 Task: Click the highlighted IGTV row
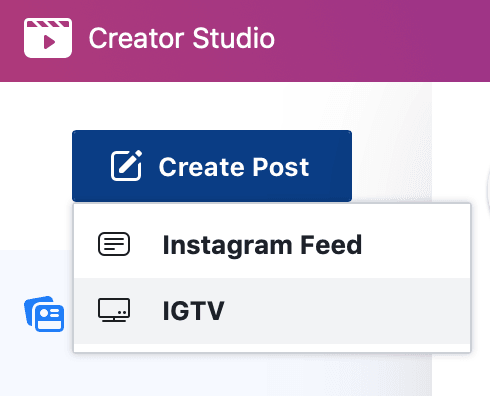point(272,311)
